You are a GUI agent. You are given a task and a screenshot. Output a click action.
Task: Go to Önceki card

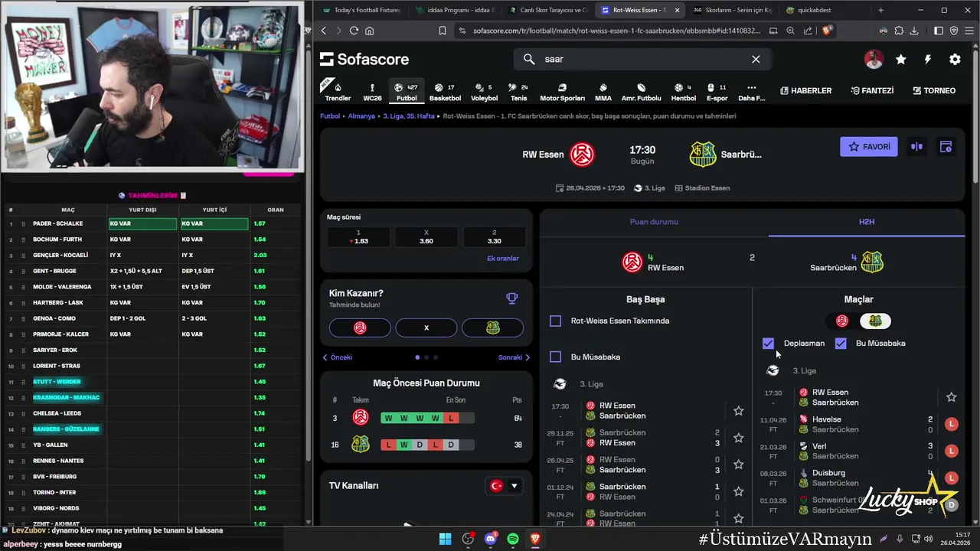click(337, 357)
